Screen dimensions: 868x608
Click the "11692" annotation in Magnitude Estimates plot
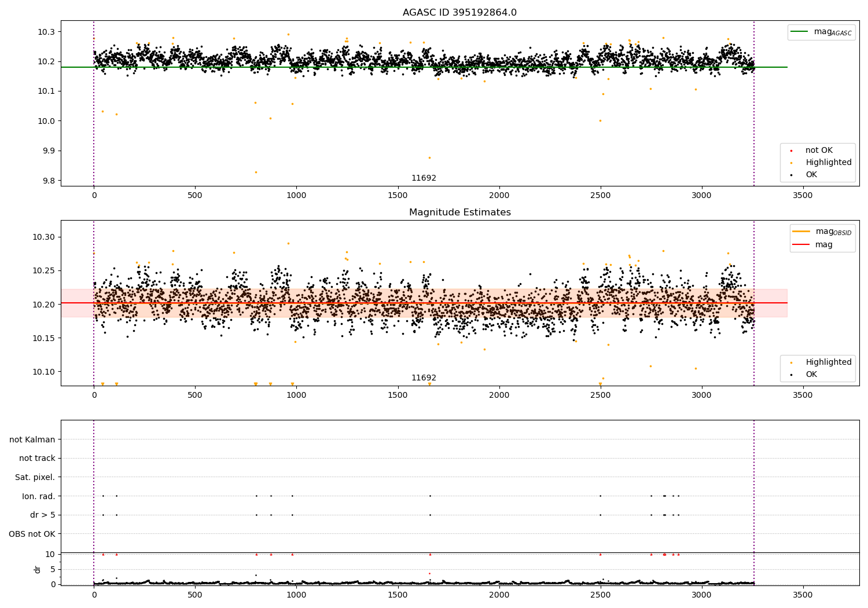pyautogui.click(x=424, y=378)
